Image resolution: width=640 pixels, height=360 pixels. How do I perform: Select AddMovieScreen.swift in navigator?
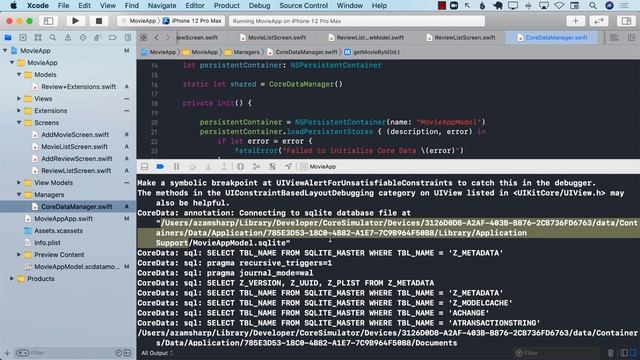(75, 135)
